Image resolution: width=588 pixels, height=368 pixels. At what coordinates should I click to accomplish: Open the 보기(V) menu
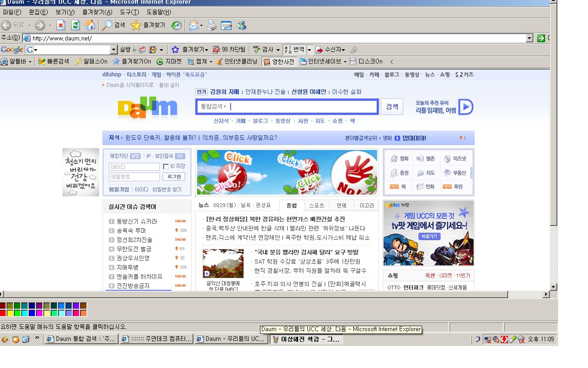point(65,12)
